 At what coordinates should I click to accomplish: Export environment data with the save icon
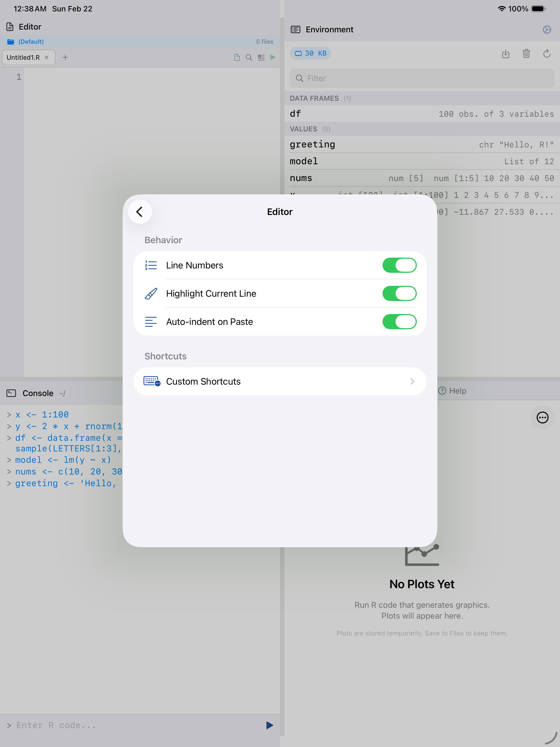coord(506,54)
